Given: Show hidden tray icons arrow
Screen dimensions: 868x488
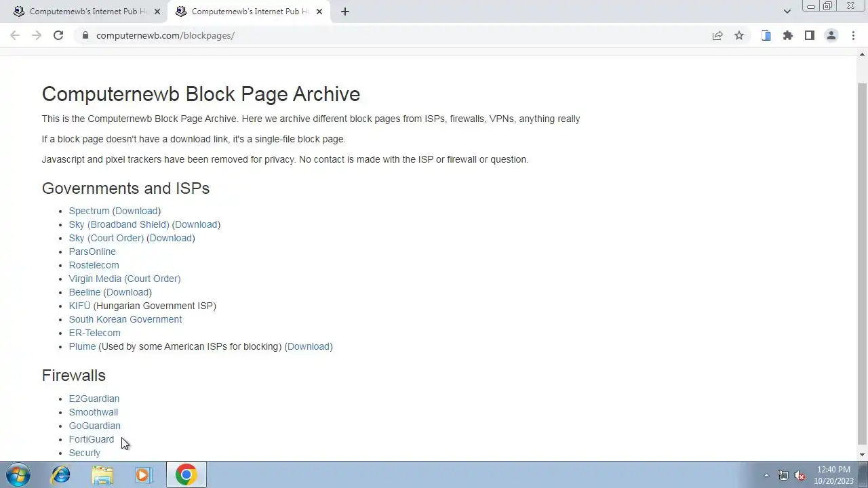Looking at the screenshot, I should (x=767, y=475).
